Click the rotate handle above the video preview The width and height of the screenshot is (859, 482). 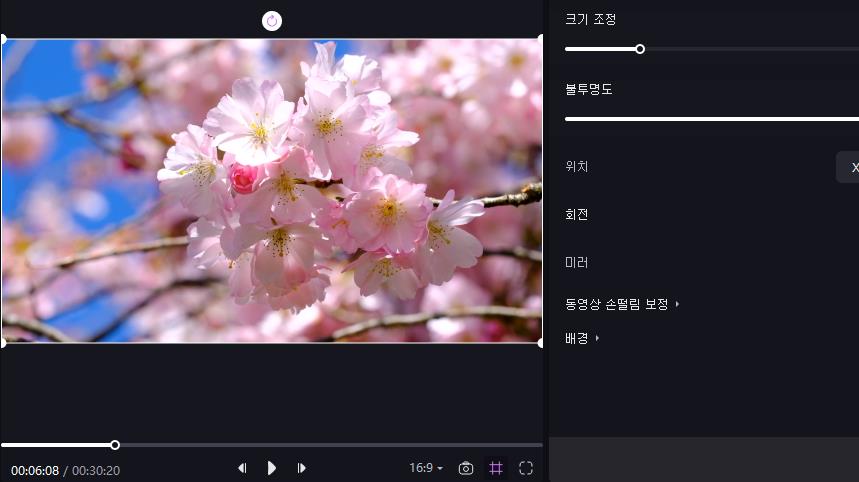coord(272,21)
